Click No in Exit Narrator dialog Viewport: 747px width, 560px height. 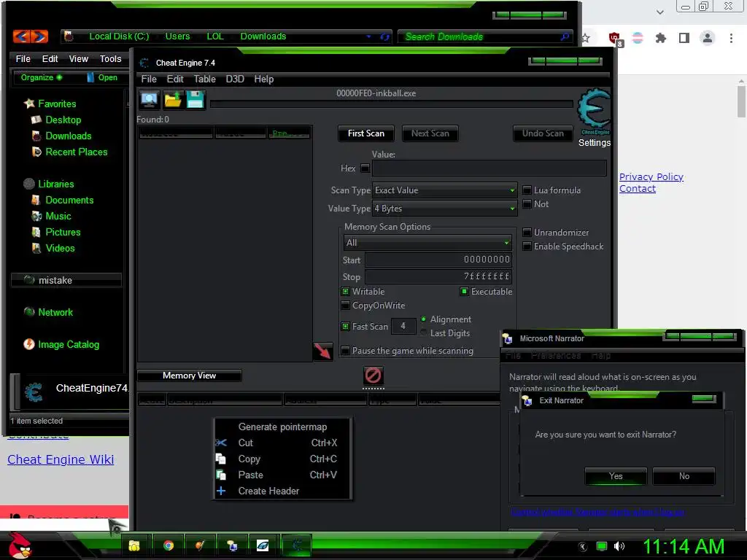(684, 476)
